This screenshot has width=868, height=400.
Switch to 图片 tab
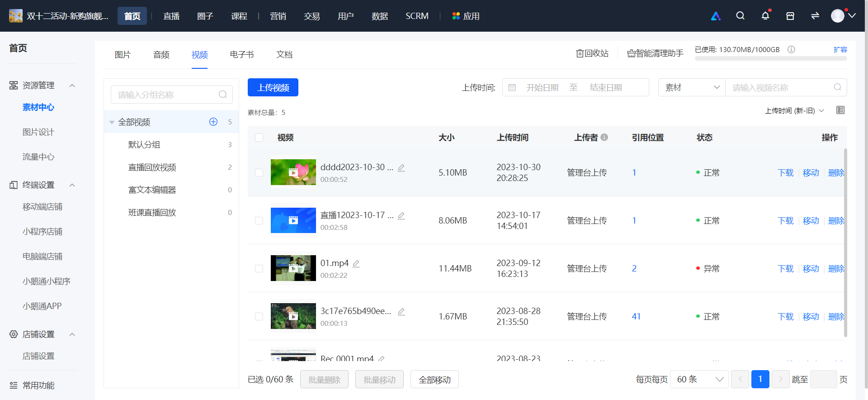pyautogui.click(x=123, y=55)
